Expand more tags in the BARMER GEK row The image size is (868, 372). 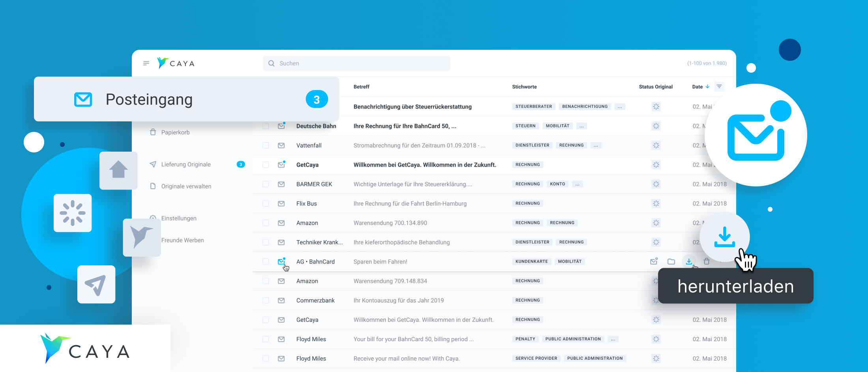click(577, 184)
